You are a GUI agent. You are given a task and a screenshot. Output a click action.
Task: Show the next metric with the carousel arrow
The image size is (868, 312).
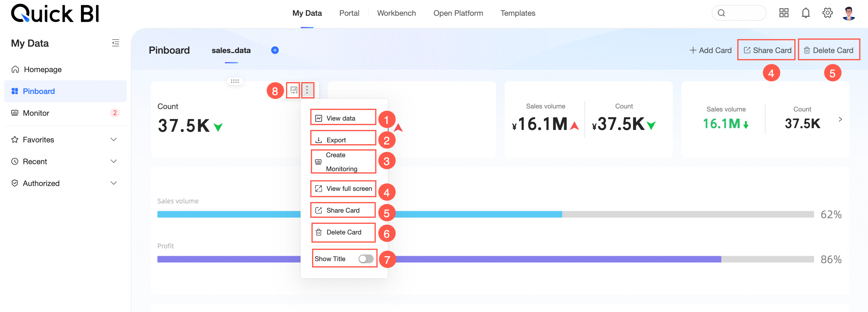point(840,119)
